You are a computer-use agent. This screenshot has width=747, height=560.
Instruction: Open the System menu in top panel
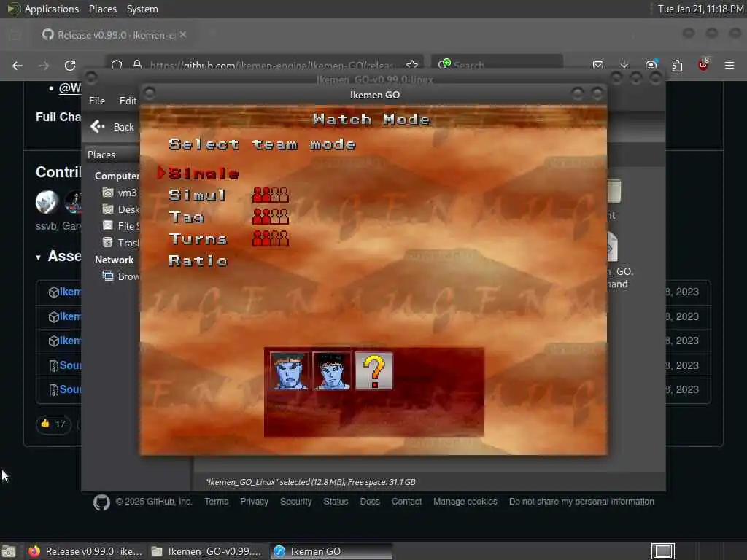point(142,9)
